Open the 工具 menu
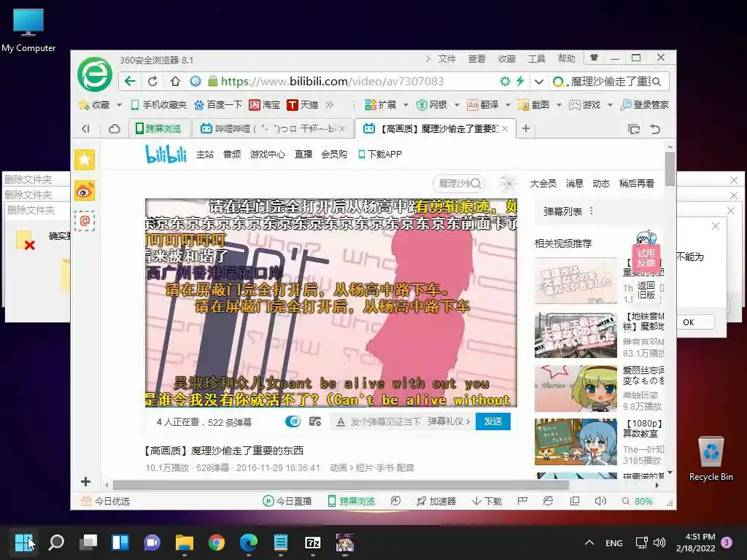 537,58
